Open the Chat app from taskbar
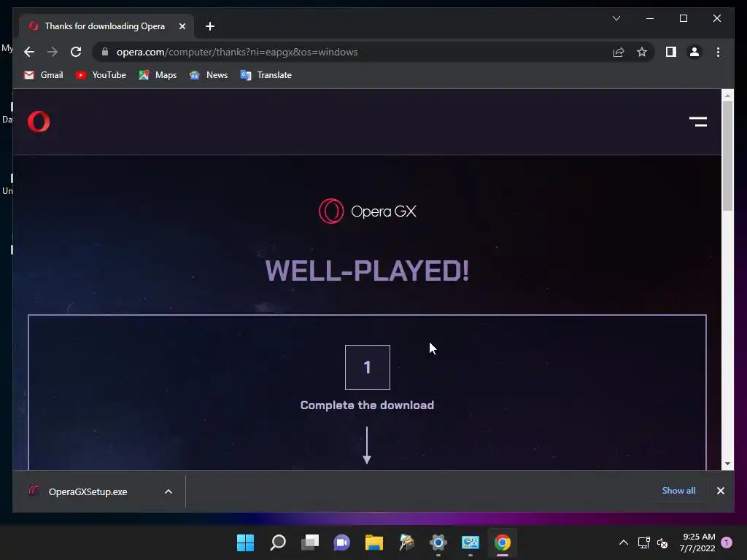747x560 pixels. [x=342, y=542]
